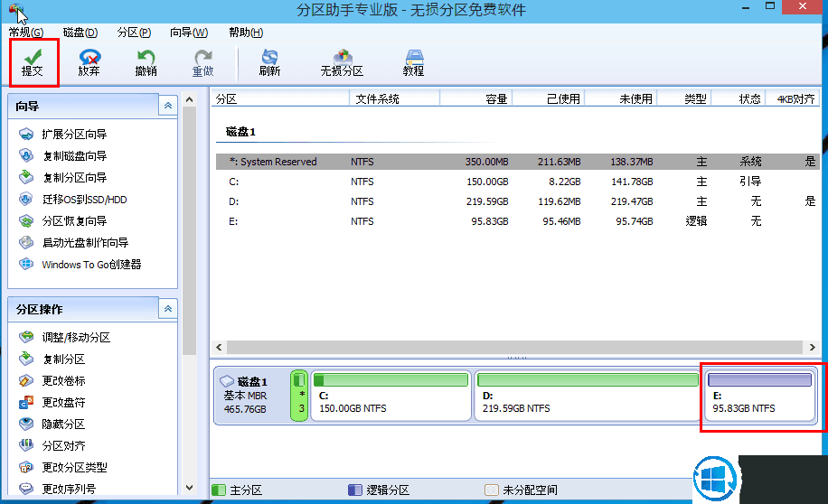The image size is (828, 504).
Task: Select 更改盘符 operation
Action: click(x=52, y=402)
